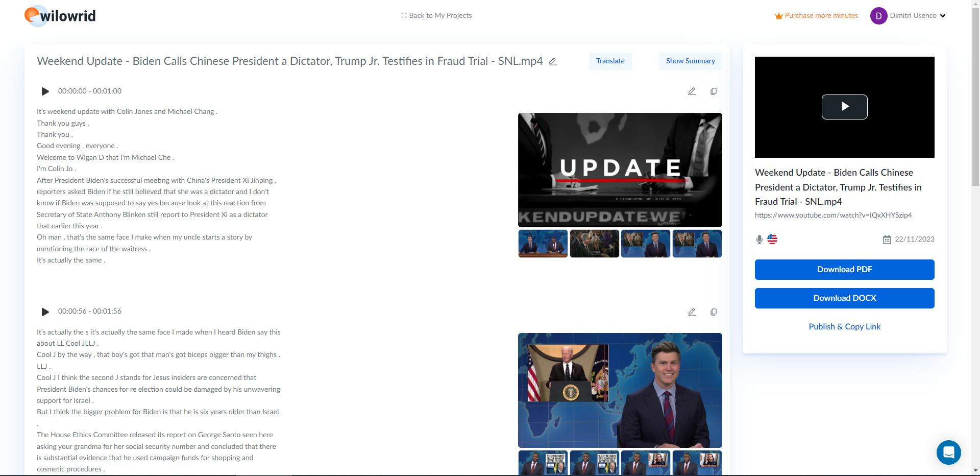Click the 00:00:00 - 00:01:00 timestamp
Screen dimensions: 980x476
click(90, 91)
